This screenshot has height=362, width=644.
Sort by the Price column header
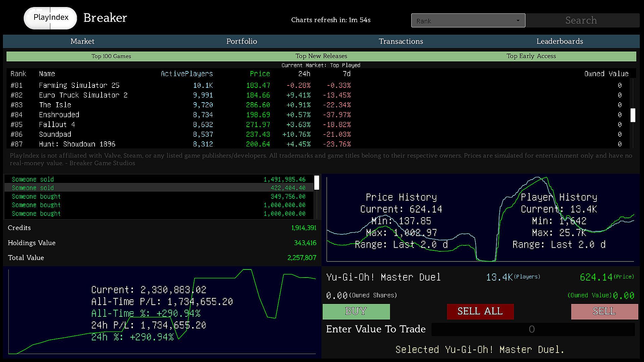click(260, 74)
